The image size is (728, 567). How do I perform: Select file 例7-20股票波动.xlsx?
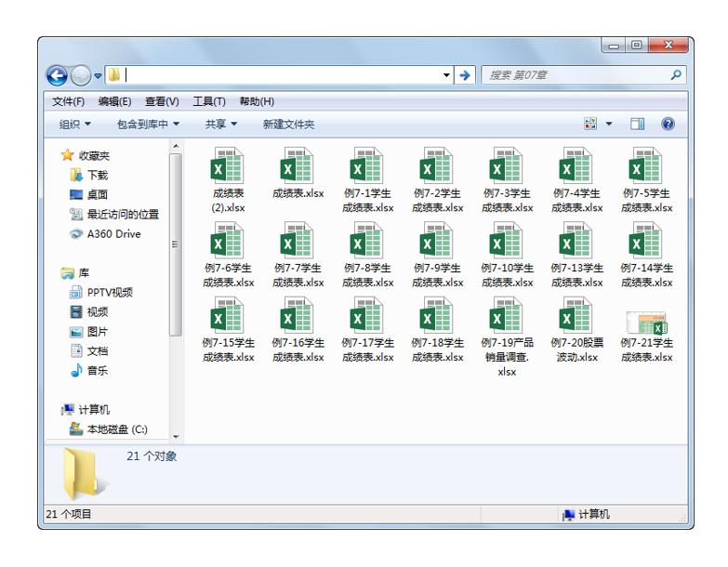[x=576, y=329]
